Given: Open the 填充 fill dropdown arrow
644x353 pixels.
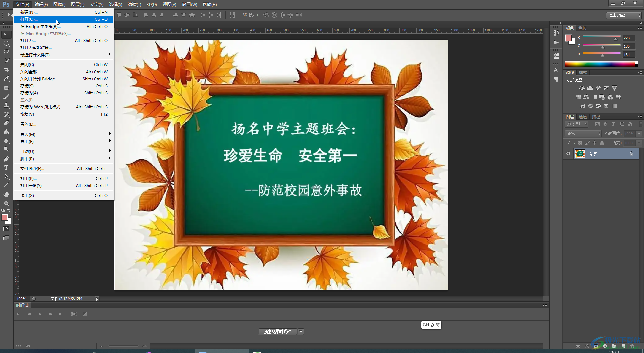Looking at the screenshot, I should coord(639,143).
